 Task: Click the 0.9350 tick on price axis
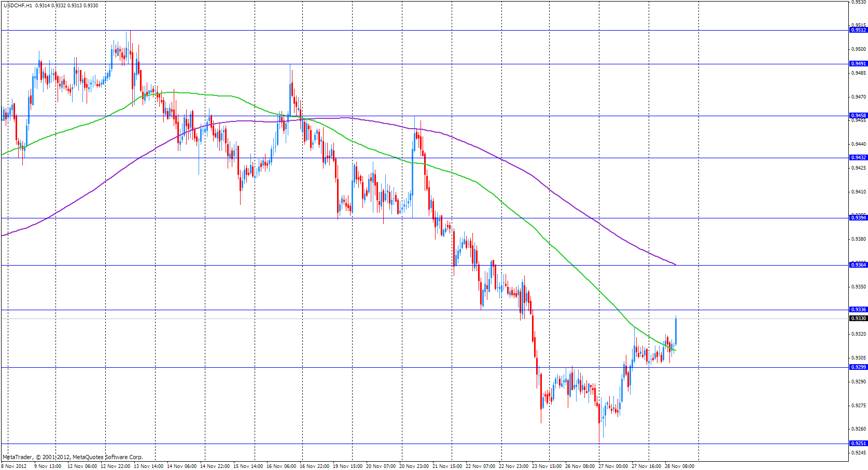(x=859, y=287)
